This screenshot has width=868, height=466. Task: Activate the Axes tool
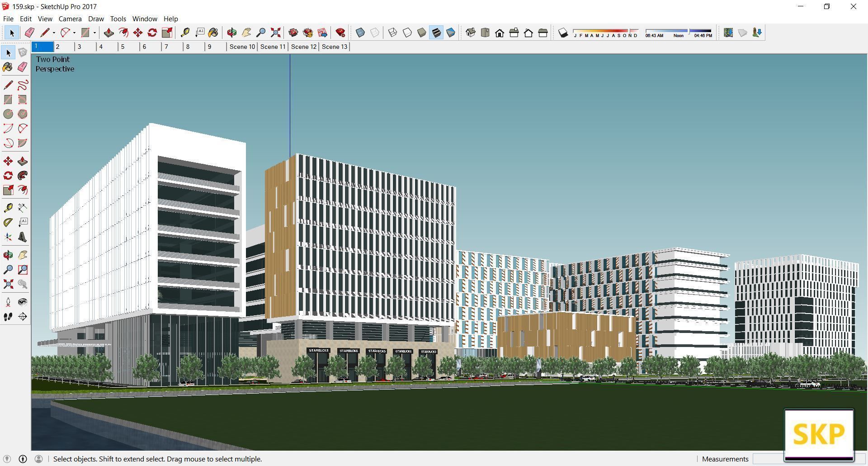(x=8, y=237)
